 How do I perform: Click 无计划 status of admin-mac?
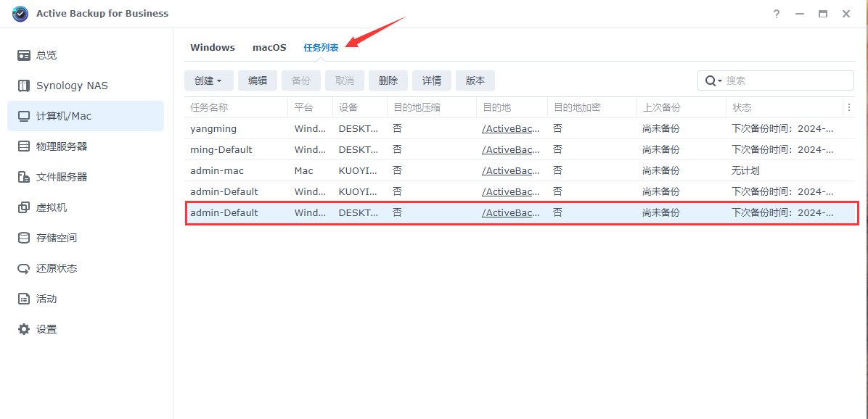click(x=745, y=170)
